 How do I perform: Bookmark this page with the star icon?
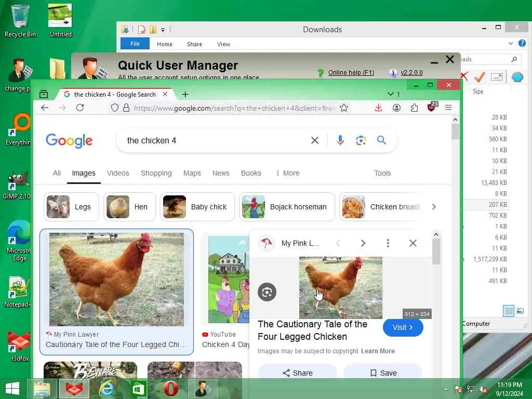344,108
